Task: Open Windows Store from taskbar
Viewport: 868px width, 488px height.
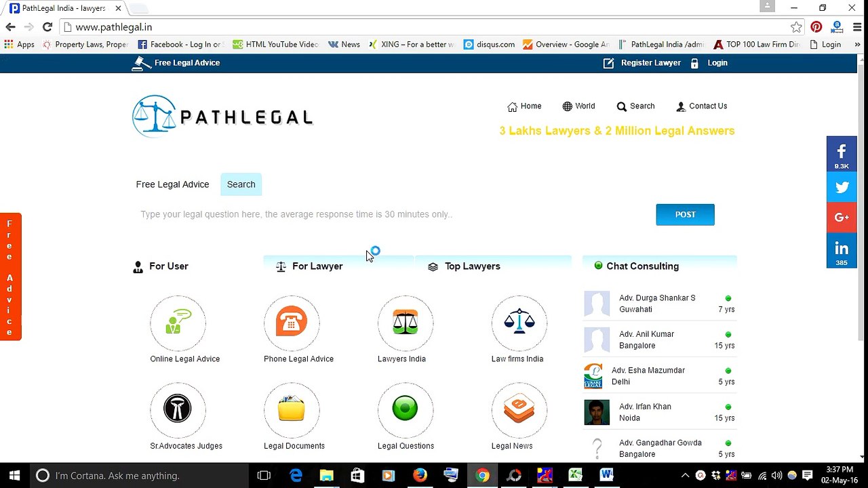Action: [x=357, y=476]
